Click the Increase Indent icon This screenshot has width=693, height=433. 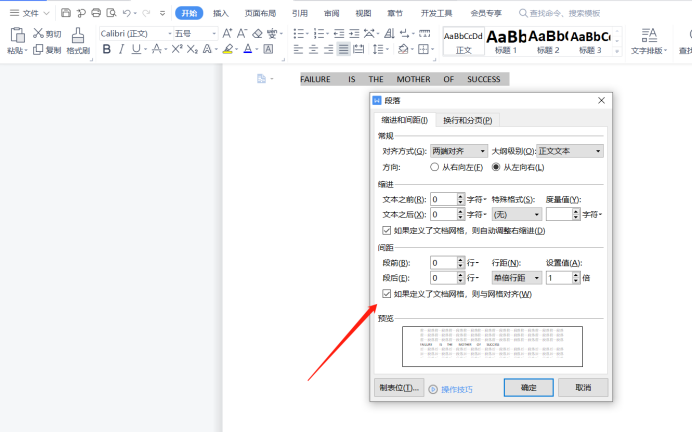click(x=354, y=33)
